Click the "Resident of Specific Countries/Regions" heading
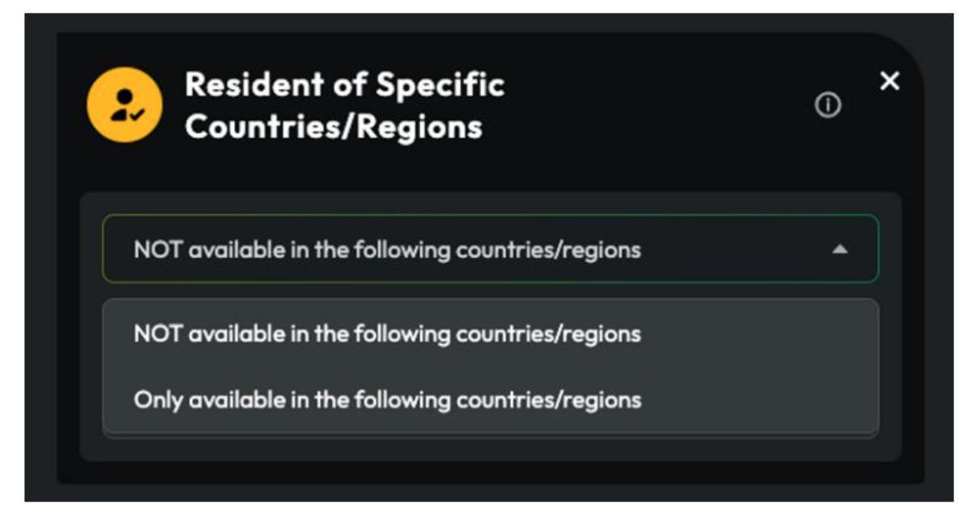This screenshot has height=513, width=980. coord(344,105)
